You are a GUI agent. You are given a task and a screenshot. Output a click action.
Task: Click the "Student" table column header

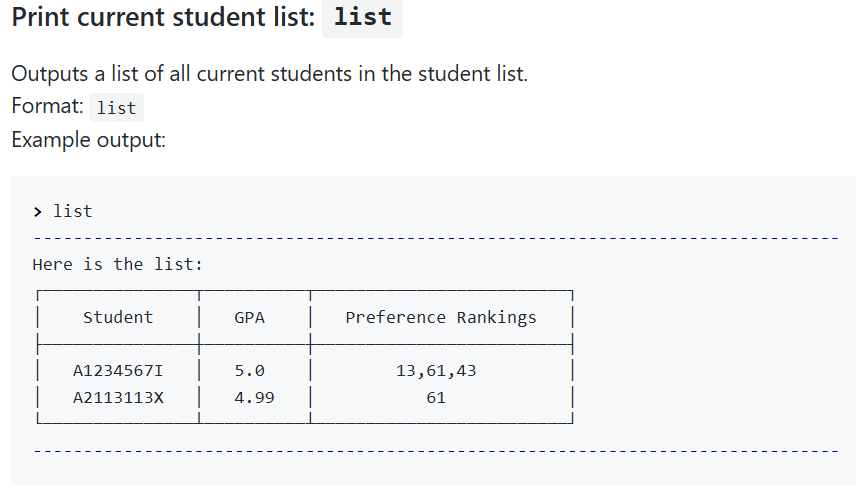click(x=118, y=317)
